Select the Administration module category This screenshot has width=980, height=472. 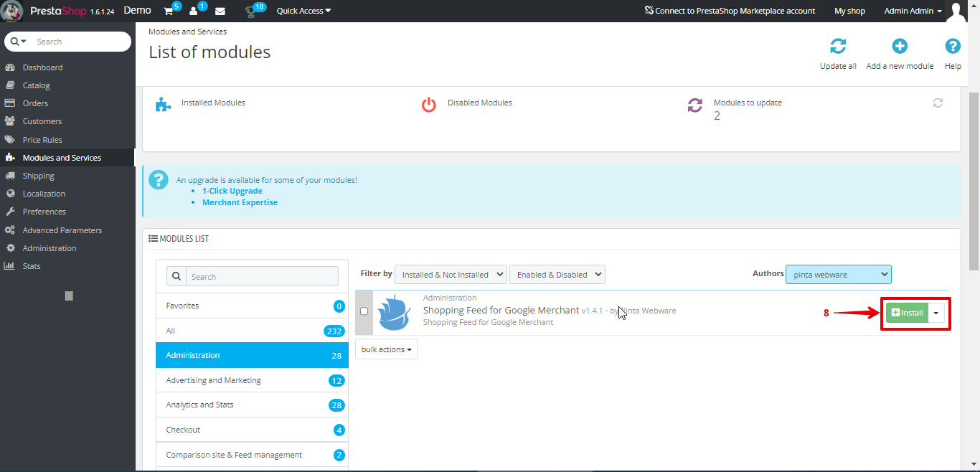coord(252,355)
